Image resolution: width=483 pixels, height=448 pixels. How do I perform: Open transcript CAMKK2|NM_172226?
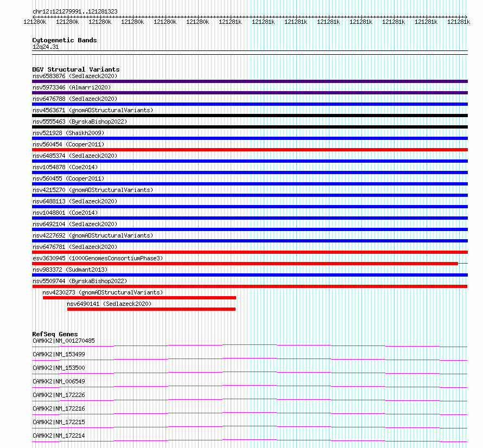click(59, 395)
